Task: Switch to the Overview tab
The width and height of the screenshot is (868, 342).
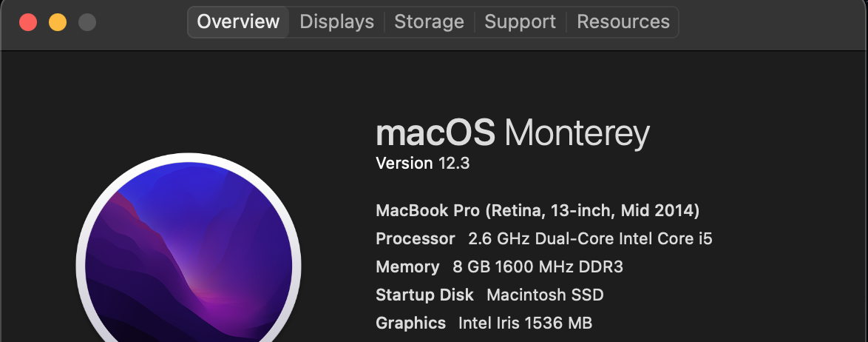Action: point(238,22)
